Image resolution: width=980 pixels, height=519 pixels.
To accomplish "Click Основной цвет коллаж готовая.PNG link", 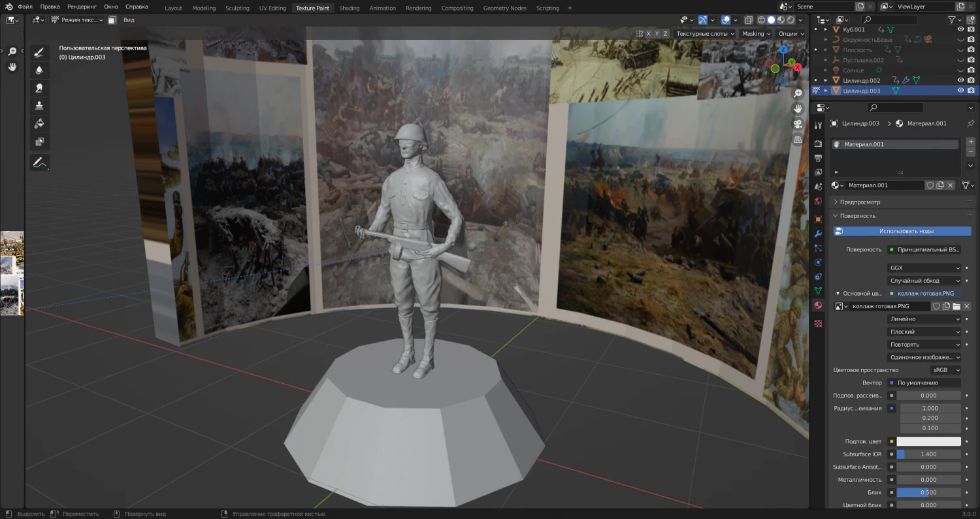I will click(924, 294).
